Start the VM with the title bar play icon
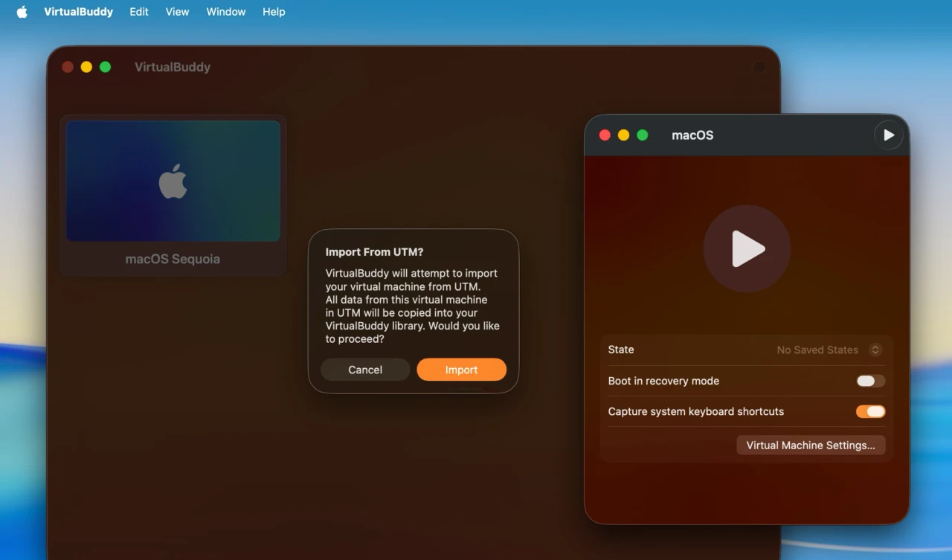Screen dimensions: 952x560 click(889, 135)
